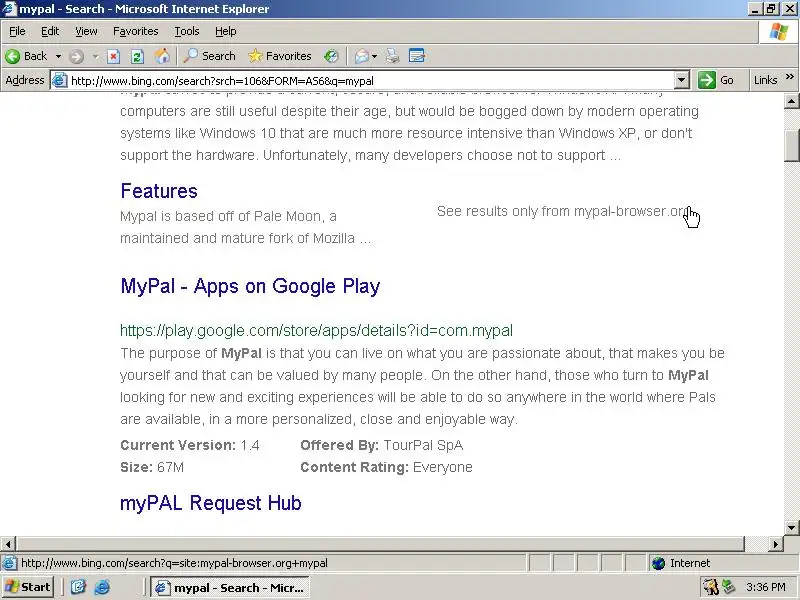Screen dimensions: 800x600
Task: Click the Windows flag logo throbber
Action: click(x=779, y=32)
